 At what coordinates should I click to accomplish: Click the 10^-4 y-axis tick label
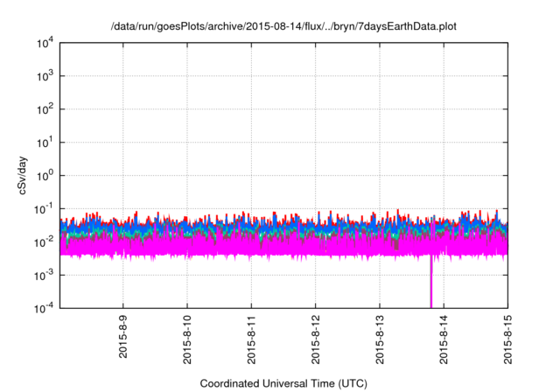[x=44, y=308]
